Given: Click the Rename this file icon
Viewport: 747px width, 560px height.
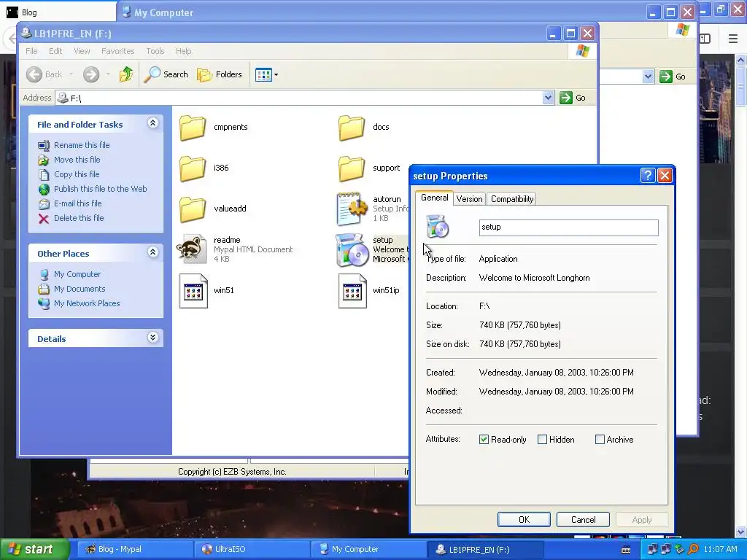Looking at the screenshot, I should point(44,145).
